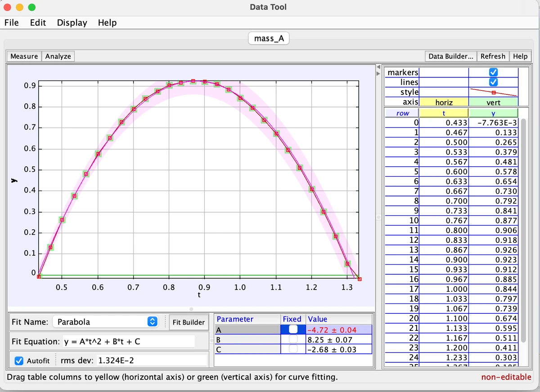The height and width of the screenshot is (392, 540).
Task: Toggle the lines checkbox
Action: (493, 82)
